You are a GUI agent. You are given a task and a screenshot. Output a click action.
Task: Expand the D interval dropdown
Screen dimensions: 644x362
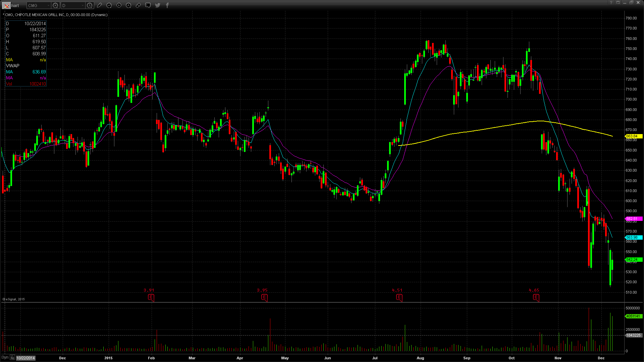[82, 6]
